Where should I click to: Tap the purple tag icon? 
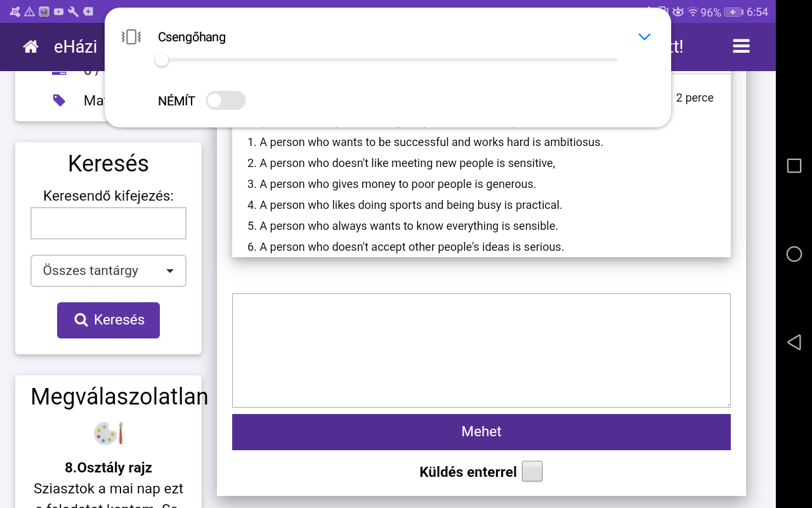pos(59,100)
